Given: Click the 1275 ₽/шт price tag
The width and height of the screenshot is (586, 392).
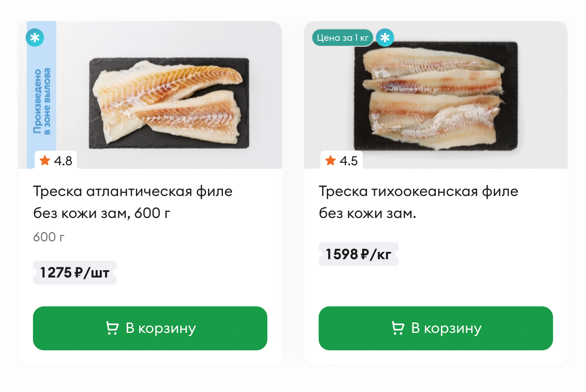Looking at the screenshot, I should [x=75, y=272].
